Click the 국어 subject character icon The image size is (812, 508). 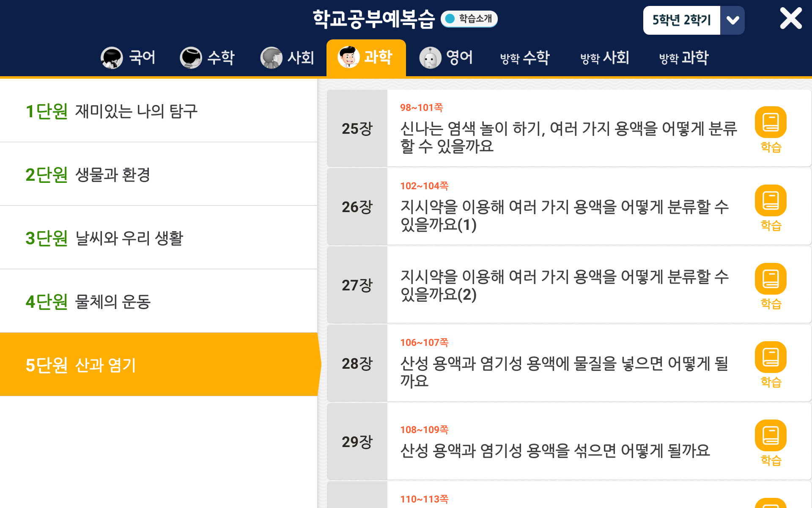point(112,58)
